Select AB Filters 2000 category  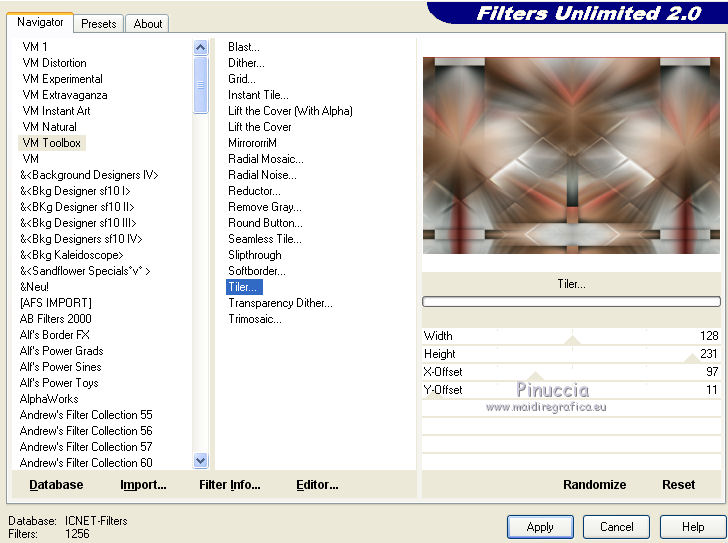tap(56, 319)
